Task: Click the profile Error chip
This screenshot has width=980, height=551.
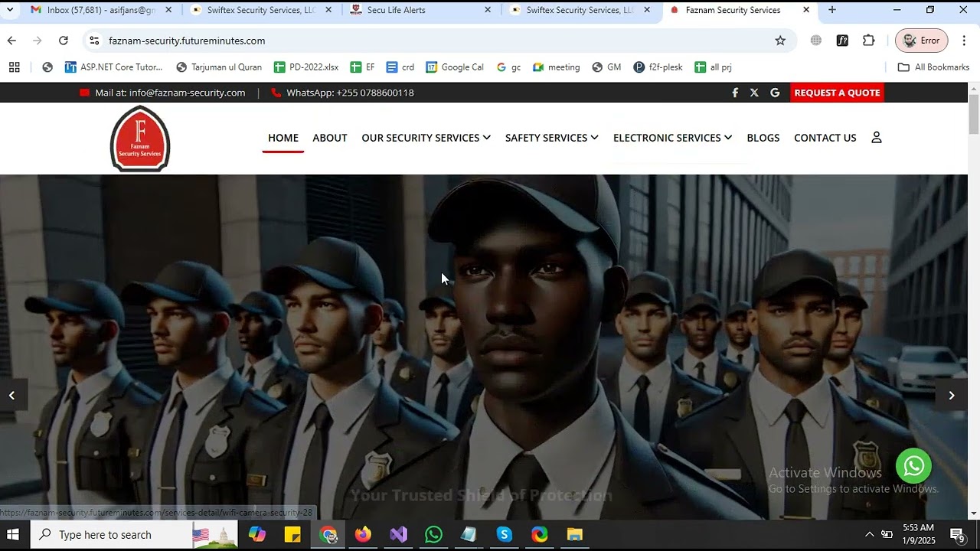Action: pos(922,41)
